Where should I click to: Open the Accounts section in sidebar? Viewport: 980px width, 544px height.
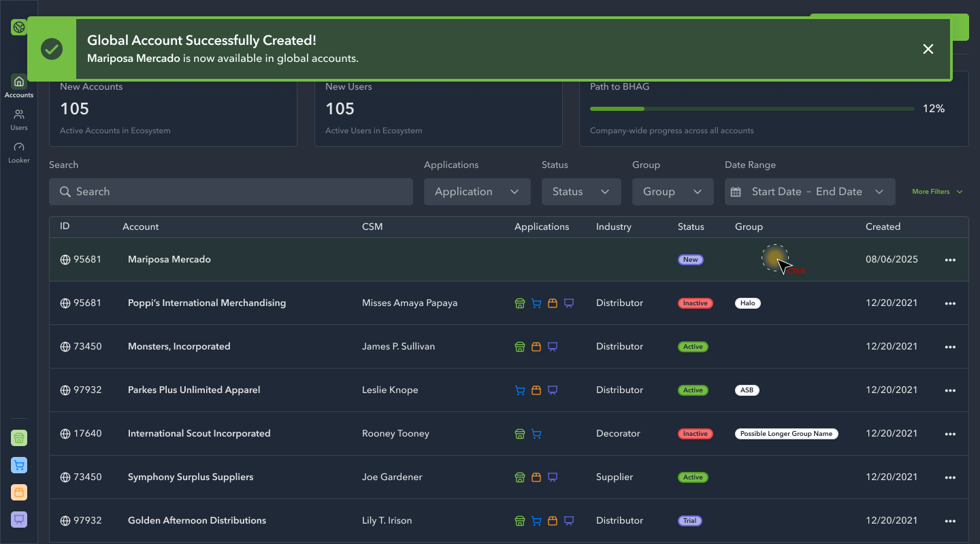pyautogui.click(x=19, y=86)
